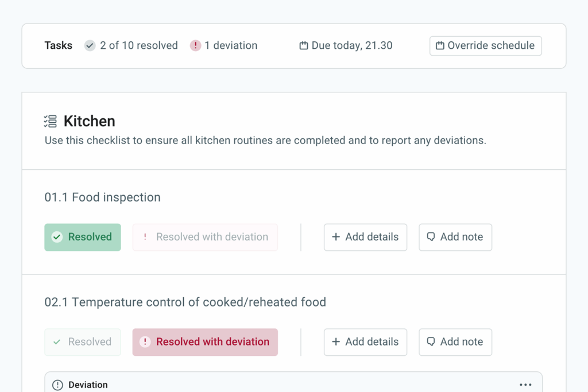Image resolution: width=588 pixels, height=392 pixels.
Task: Toggle Resolved with deviation for Temperature control
Action: 205,342
